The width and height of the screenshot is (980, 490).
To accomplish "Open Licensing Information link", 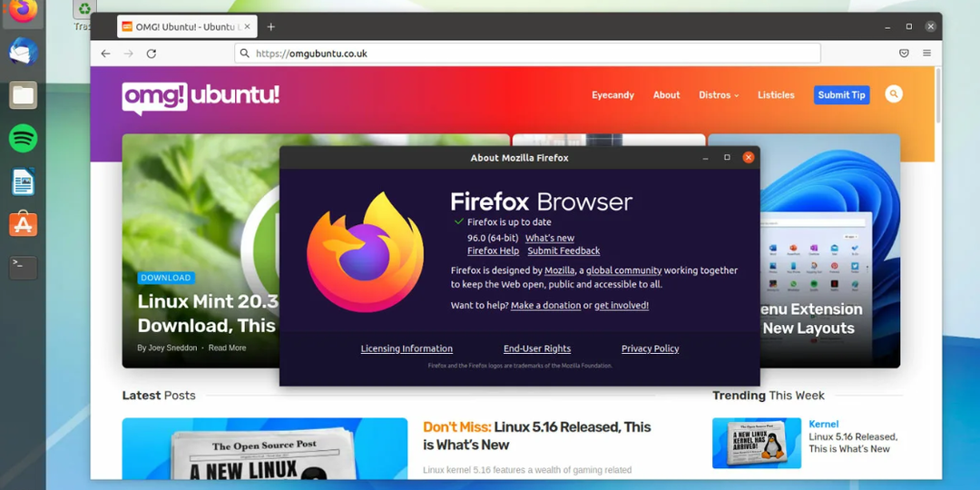I will [407, 348].
